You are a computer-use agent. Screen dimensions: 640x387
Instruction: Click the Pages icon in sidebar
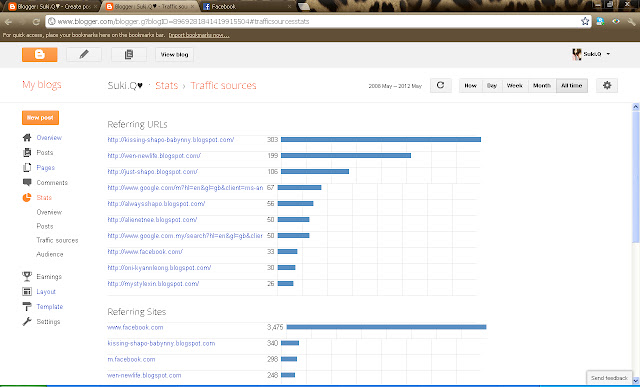(27, 167)
